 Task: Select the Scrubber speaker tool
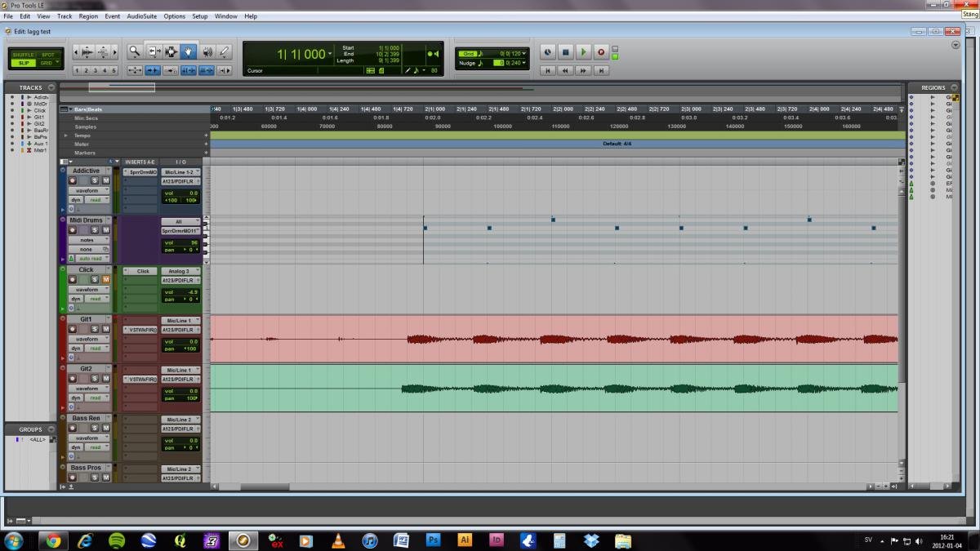click(207, 51)
